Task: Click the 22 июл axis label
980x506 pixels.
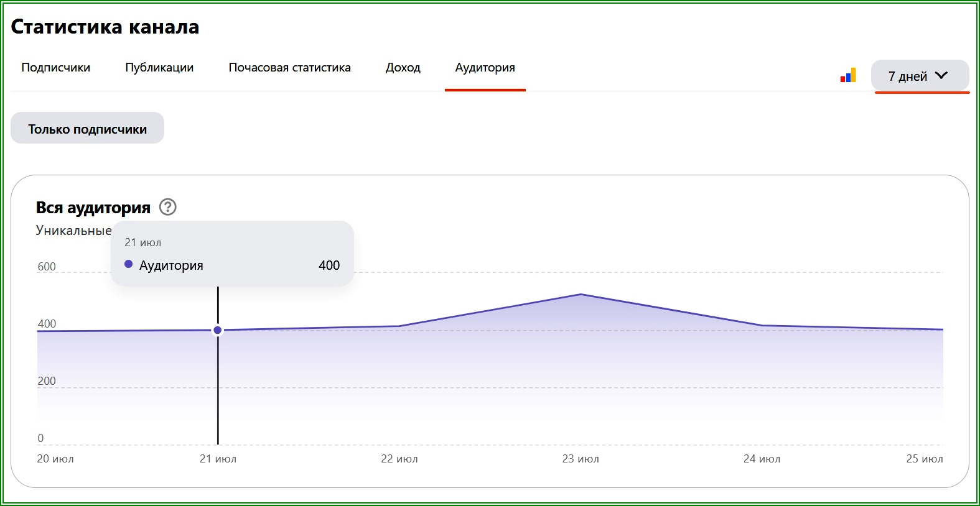Action: point(399,459)
